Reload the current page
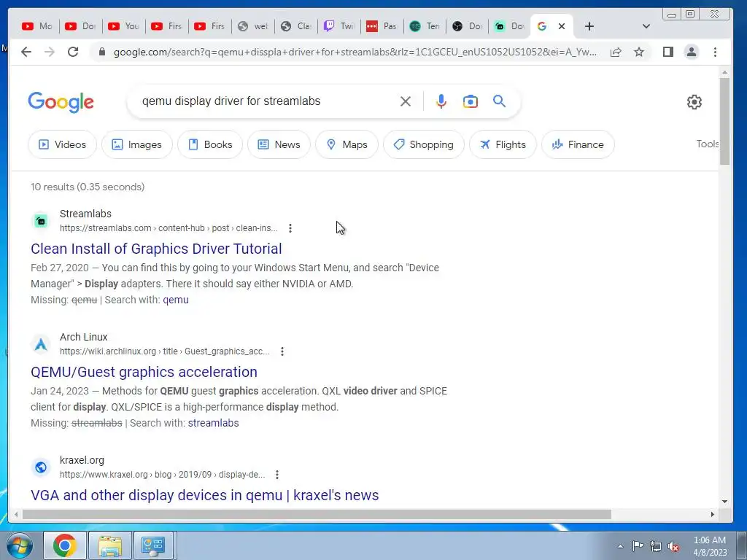The height and width of the screenshot is (560, 747). click(x=73, y=52)
